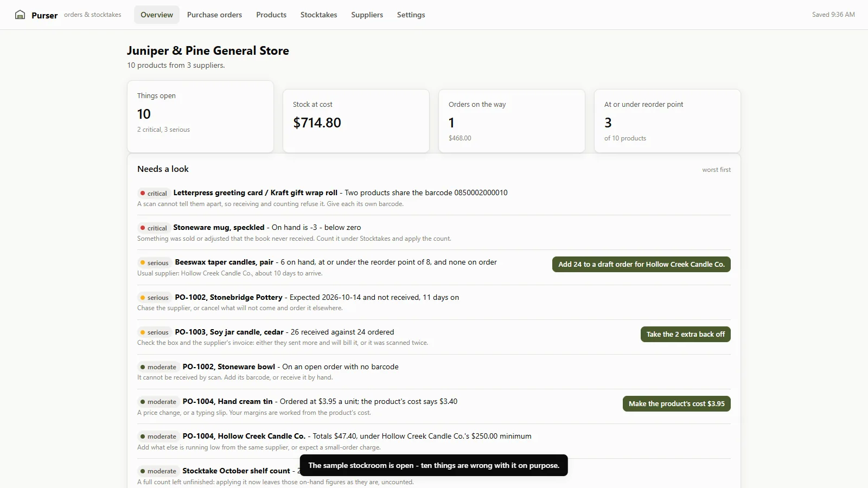Click the Letterpress greeting card / Kraft gift wrap roll issue
The height and width of the screenshot is (488, 868).
[256, 192]
